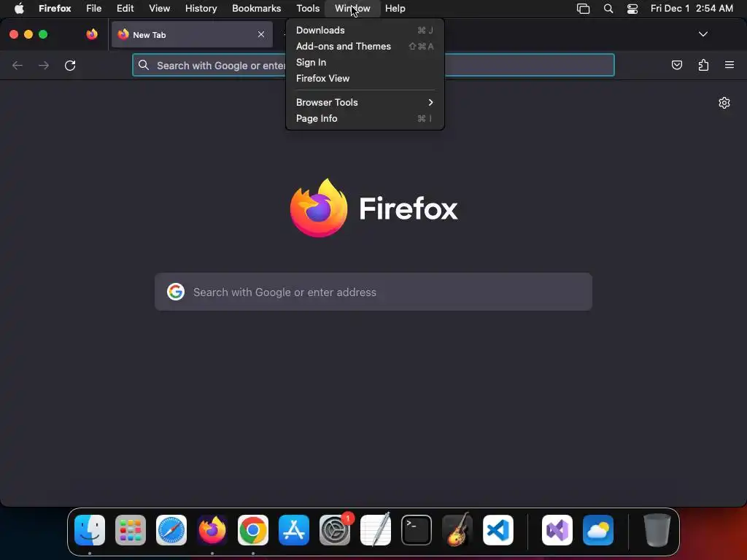Open the weather cloud app in Dock
Image resolution: width=747 pixels, height=560 pixels.
click(x=598, y=530)
